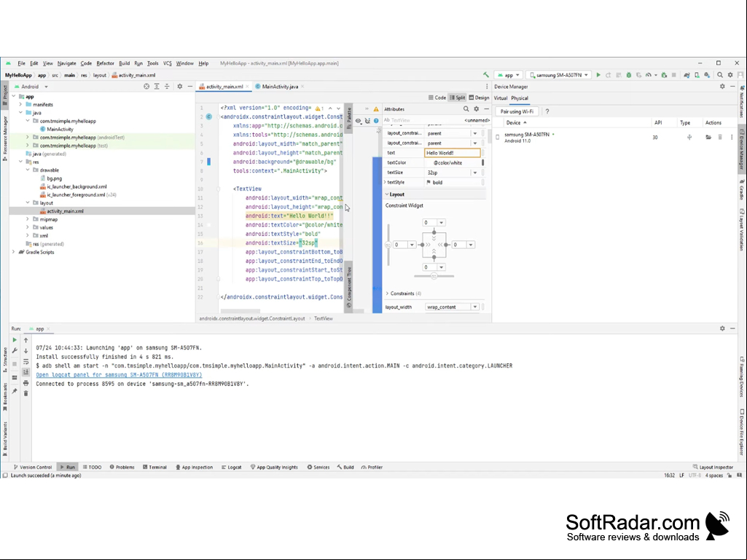
Task: Open the Logcat tool window tab
Action: 232,467
